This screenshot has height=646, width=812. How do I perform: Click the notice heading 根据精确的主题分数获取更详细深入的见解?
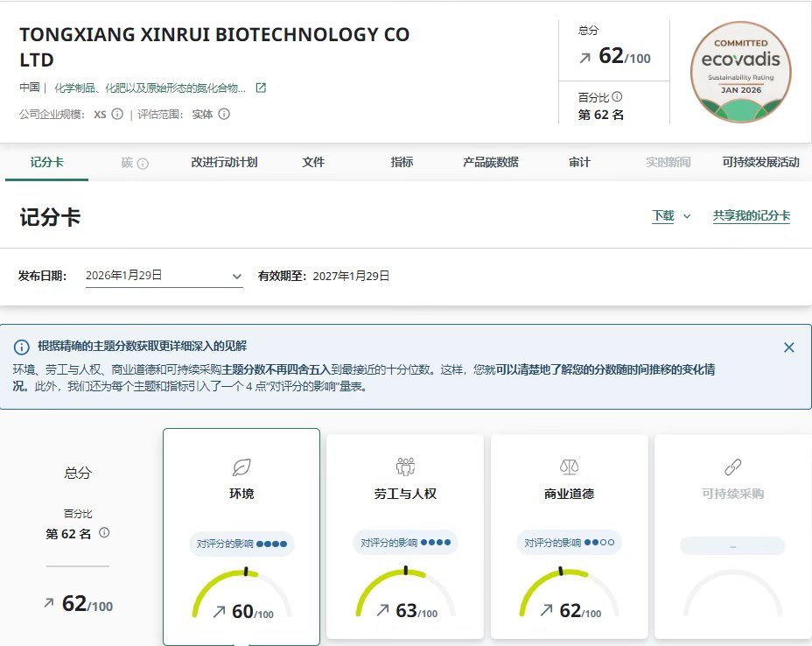[142, 347]
